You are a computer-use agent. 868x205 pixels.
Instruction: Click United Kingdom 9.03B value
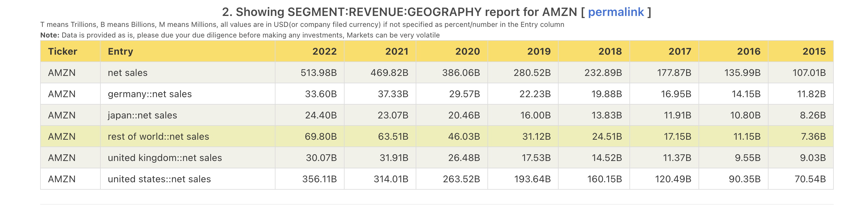click(813, 157)
